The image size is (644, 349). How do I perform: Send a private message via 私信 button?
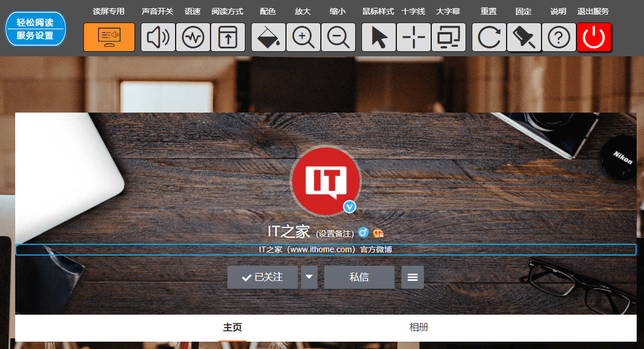pyautogui.click(x=359, y=277)
